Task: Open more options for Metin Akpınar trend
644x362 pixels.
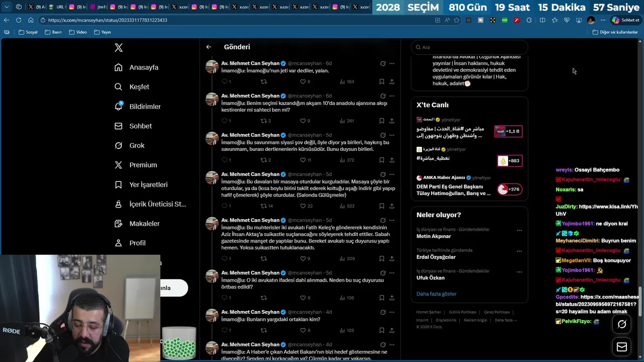Action: (x=519, y=230)
